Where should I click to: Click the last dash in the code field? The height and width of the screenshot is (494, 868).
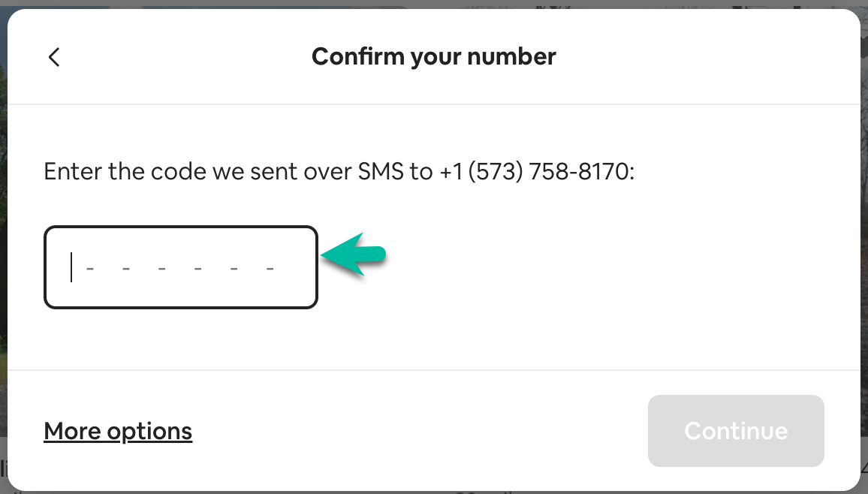click(x=270, y=269)
